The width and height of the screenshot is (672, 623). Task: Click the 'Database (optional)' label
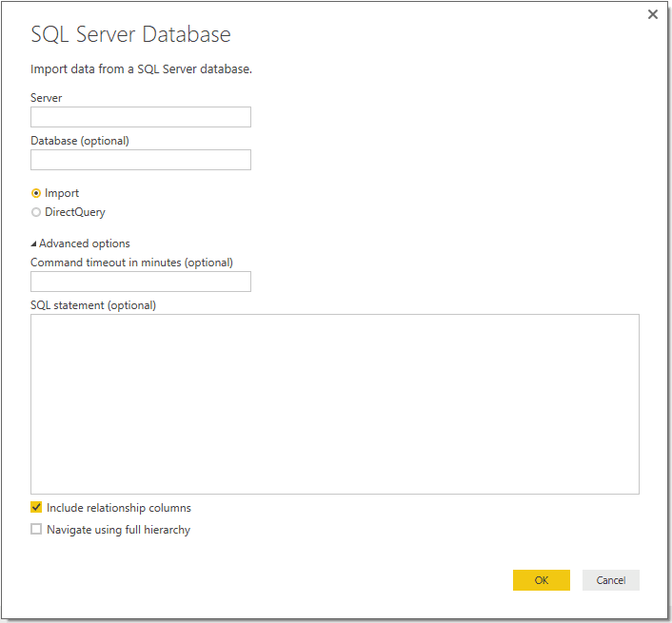click(x=80, y=141)
